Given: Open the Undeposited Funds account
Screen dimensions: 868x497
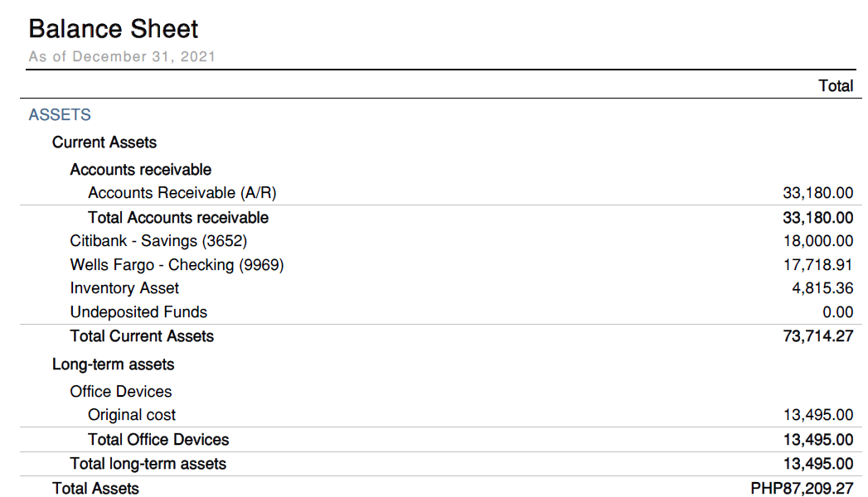Looking at the screenshot, I should tap(138, 312).
